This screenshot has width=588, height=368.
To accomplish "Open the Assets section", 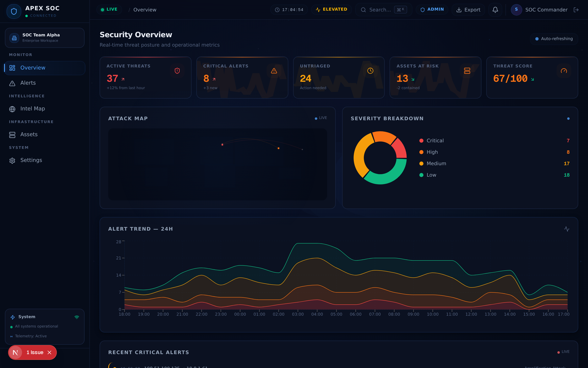I will tap(45, 135).
